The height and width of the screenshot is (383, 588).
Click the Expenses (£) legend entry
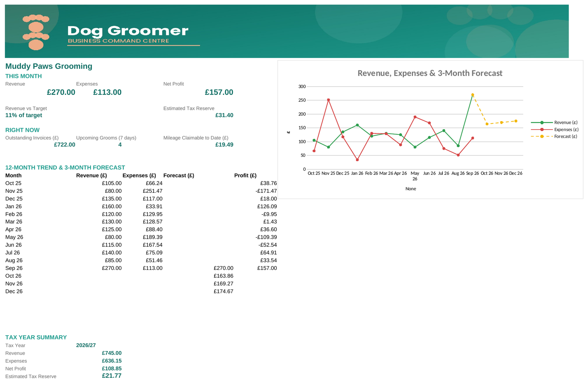point(555,129)
